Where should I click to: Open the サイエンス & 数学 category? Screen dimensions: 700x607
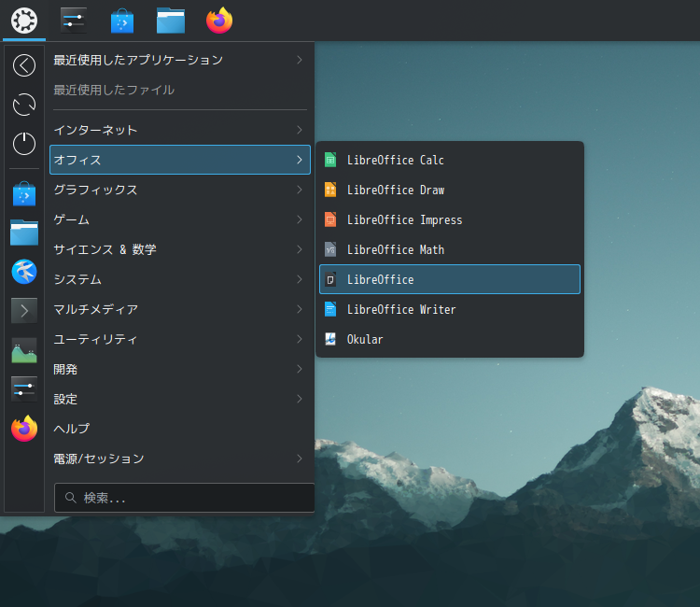[180, 249]
